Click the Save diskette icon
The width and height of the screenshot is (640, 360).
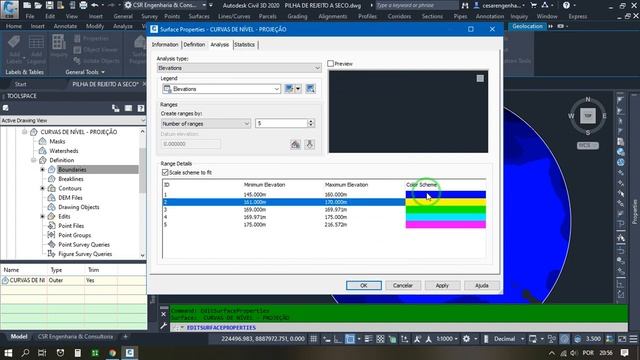pos(49,5)
